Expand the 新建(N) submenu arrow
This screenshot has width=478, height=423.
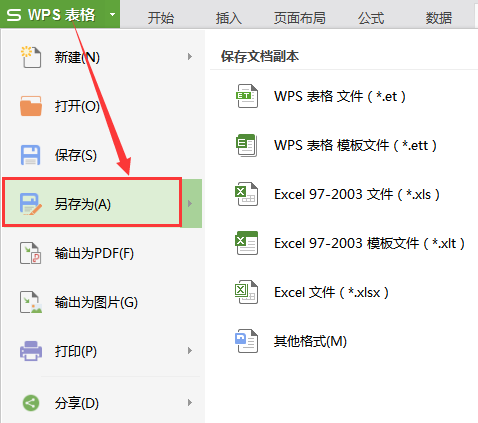click(190, 57)
